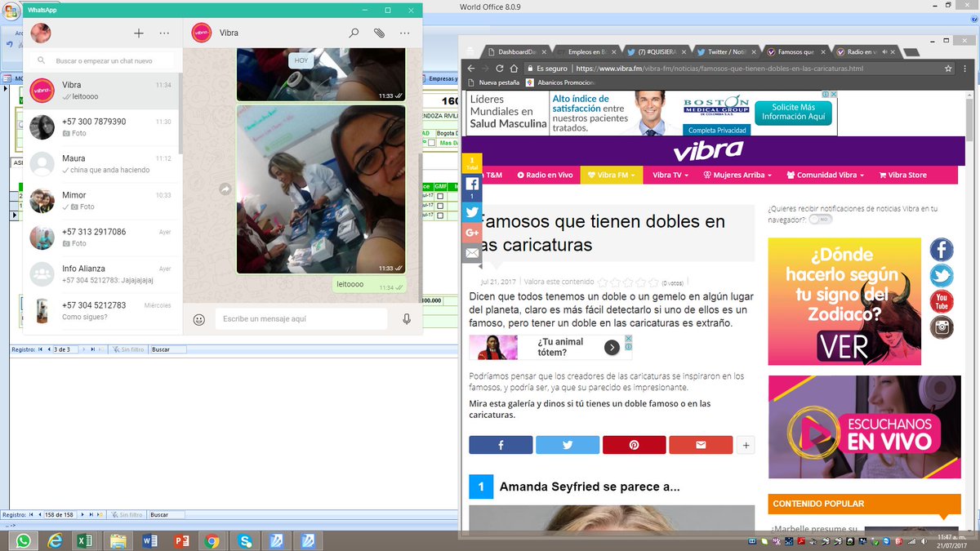The width and height of the screenshot is (980, 551).
Task: Share on Google Plus from side bar
Action: [472, 233]
